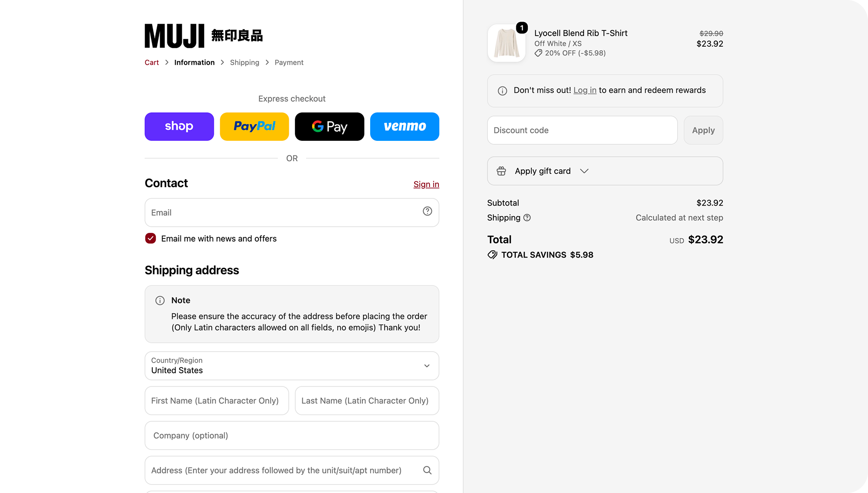
Task: Focus the Discount code field
Action: 582,130
